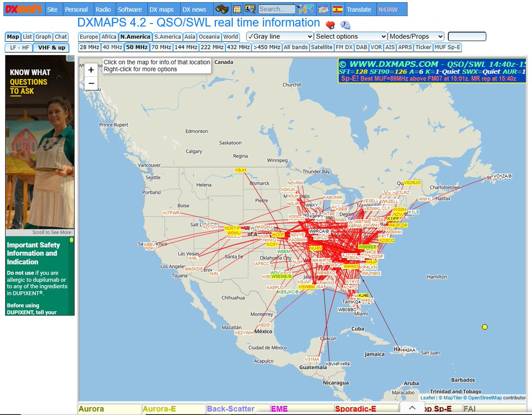Expand the Site menu

(x=52, y=9)
